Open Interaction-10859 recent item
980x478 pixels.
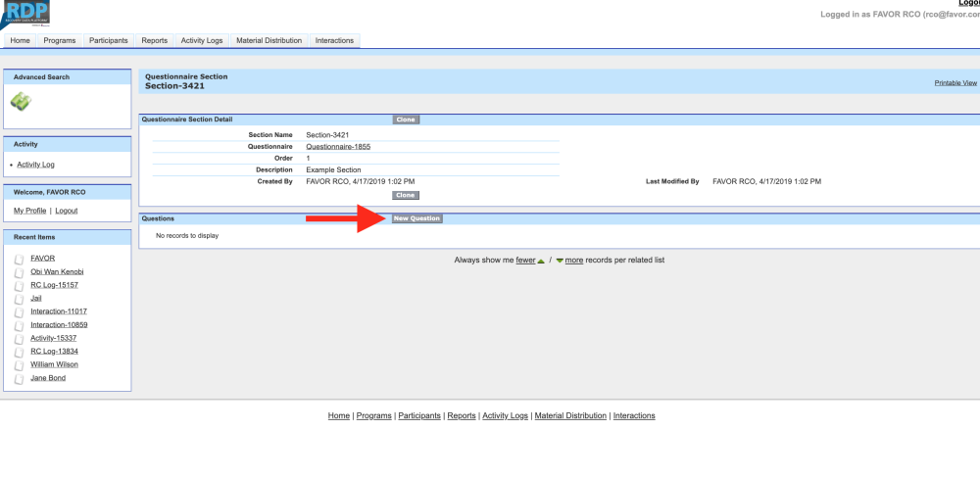[59, 325]
